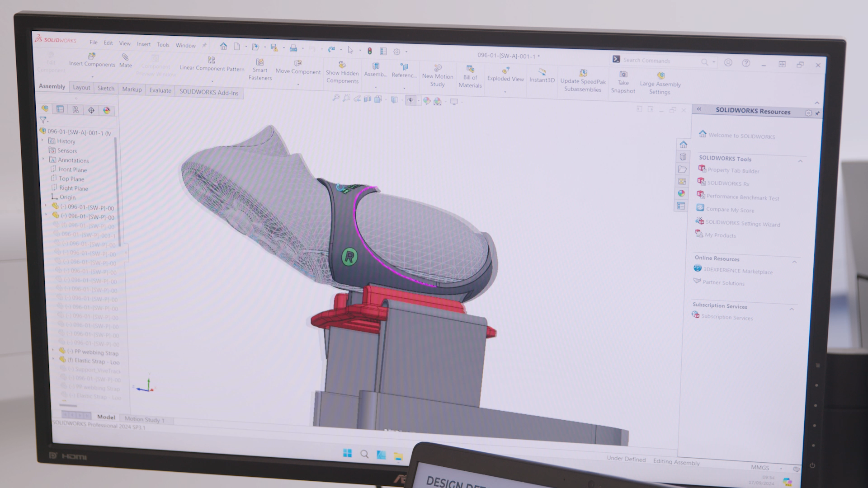Switch to SOLIDWORKS Add-Ins tab

coord(209,92)
